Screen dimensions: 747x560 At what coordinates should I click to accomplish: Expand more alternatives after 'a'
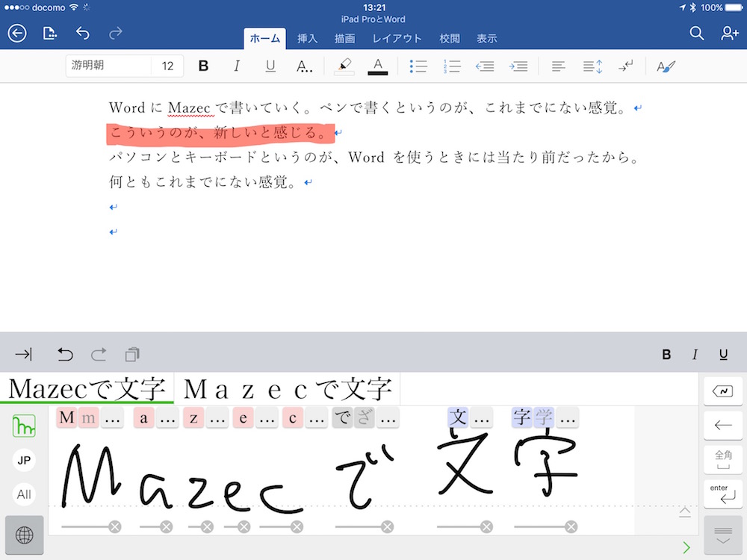click(x=167, y=419)
